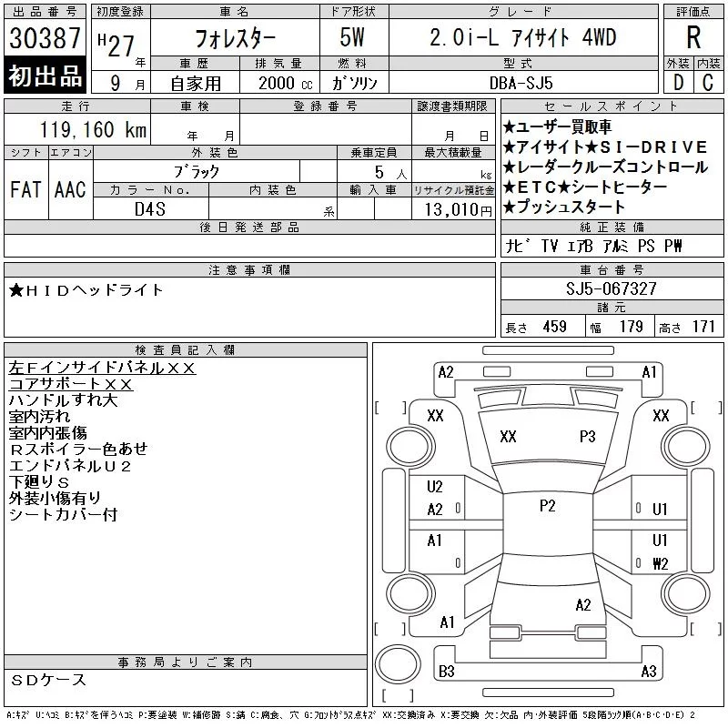This screenshot has height=728, width=728.
Task: Select the height value 171
Action: (x=703, y=327)
